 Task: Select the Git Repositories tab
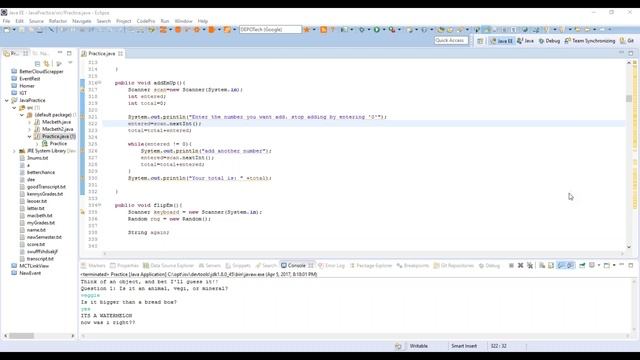pyautogui.click(x=453, y=265)
